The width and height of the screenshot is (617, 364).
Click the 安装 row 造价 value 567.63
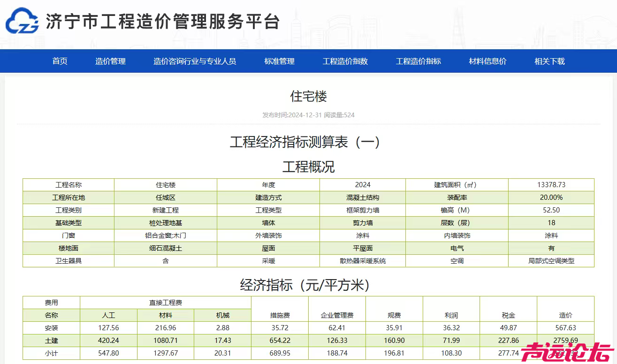[x=565, y=328]
